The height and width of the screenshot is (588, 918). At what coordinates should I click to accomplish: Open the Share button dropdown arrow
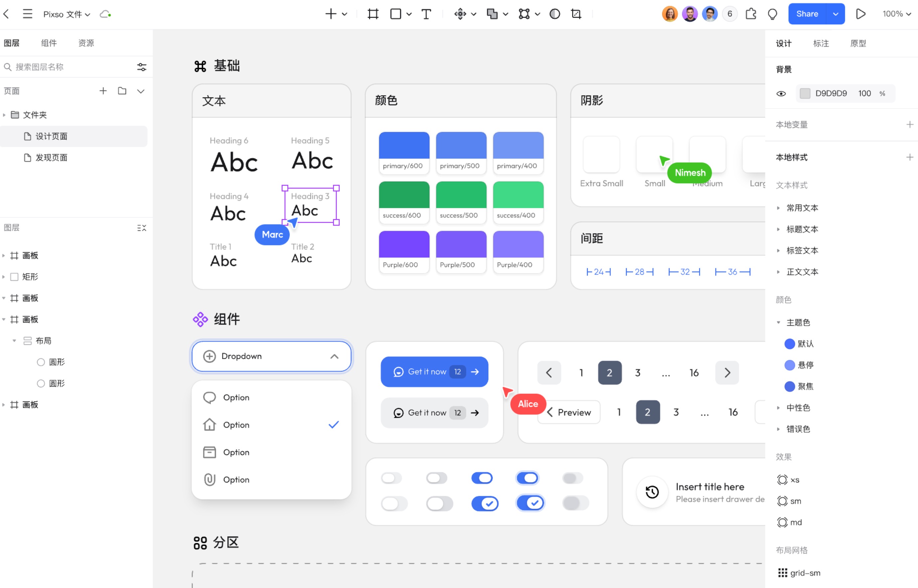[x=836, y=14]
